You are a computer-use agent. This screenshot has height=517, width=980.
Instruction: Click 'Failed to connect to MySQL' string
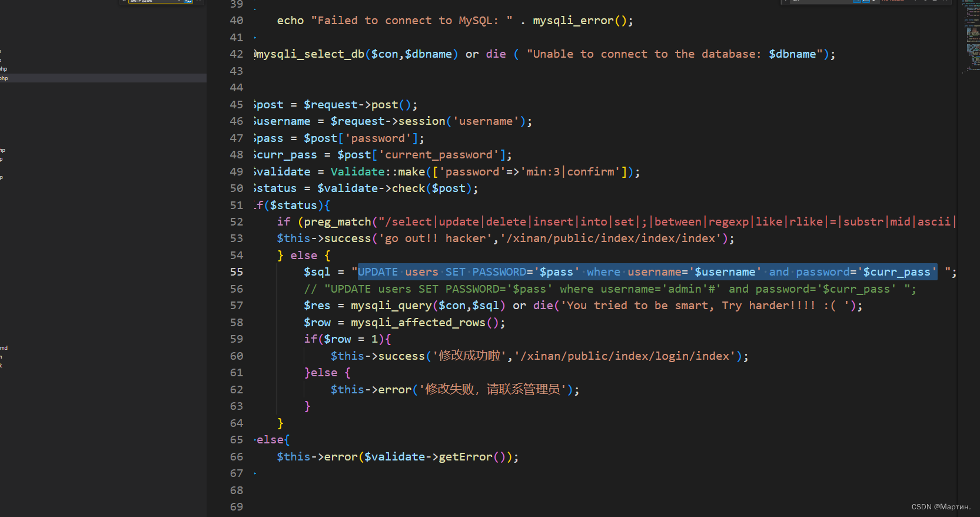411,21
